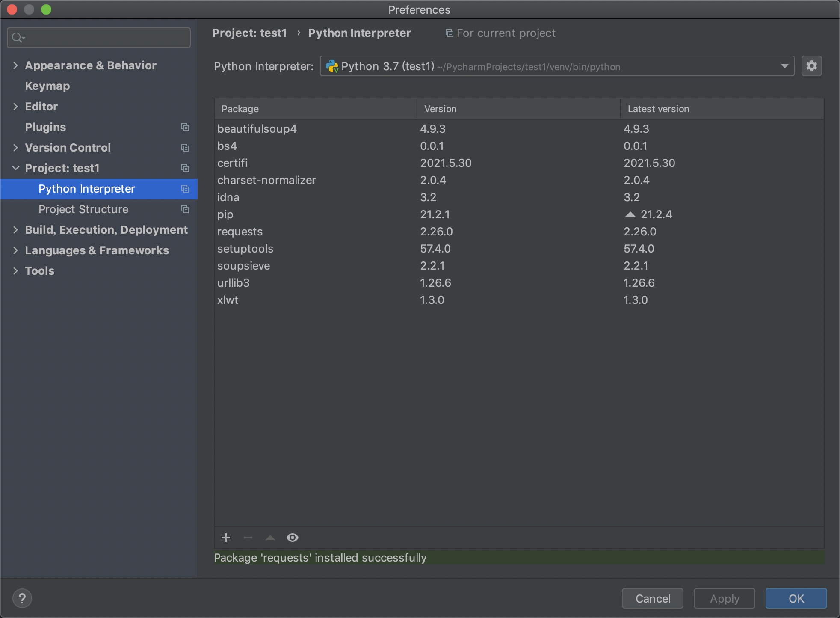Collapse the Project: test1 section
Screen dimensions: 840x618
tap(15, 168)
